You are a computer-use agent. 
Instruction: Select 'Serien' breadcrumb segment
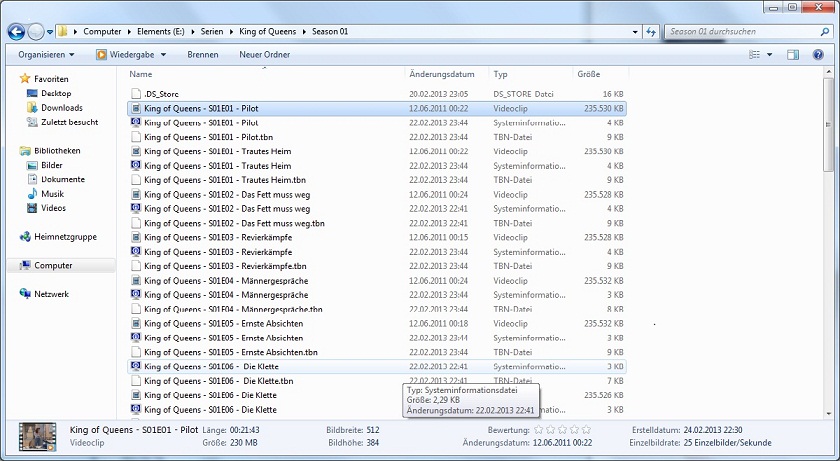[212, 32]
